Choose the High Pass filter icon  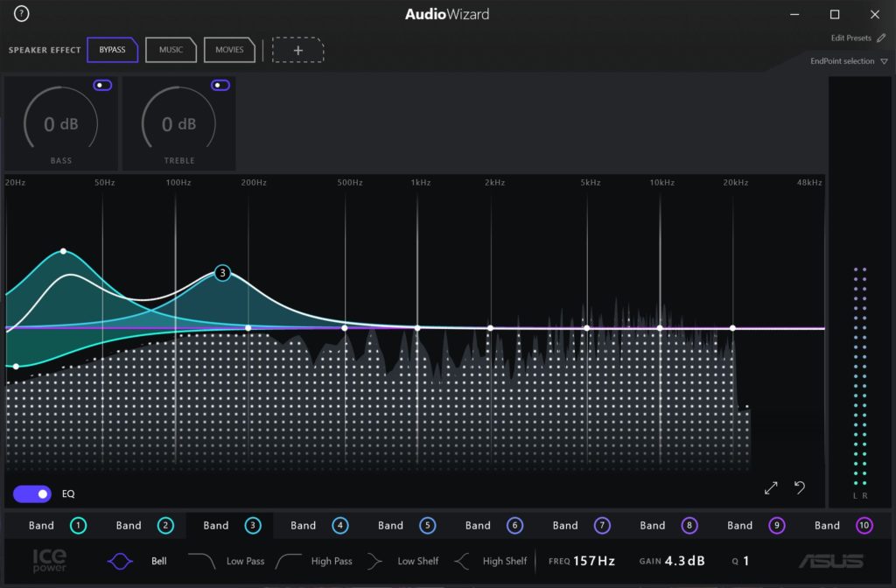pyautogui.click(x=290, y=561)
